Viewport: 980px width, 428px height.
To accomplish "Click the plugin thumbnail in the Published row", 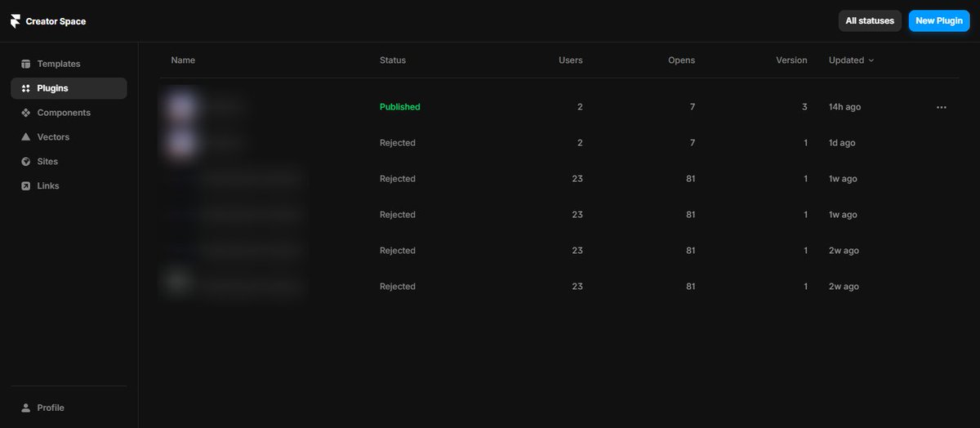I will point(181,107).
